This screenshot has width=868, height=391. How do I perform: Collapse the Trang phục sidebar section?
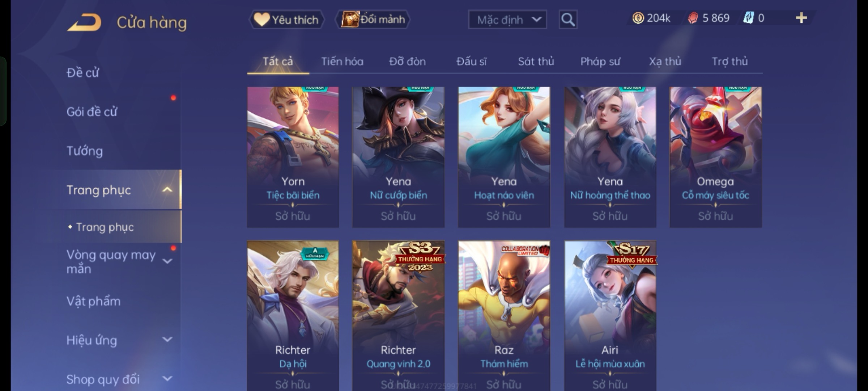167,190
